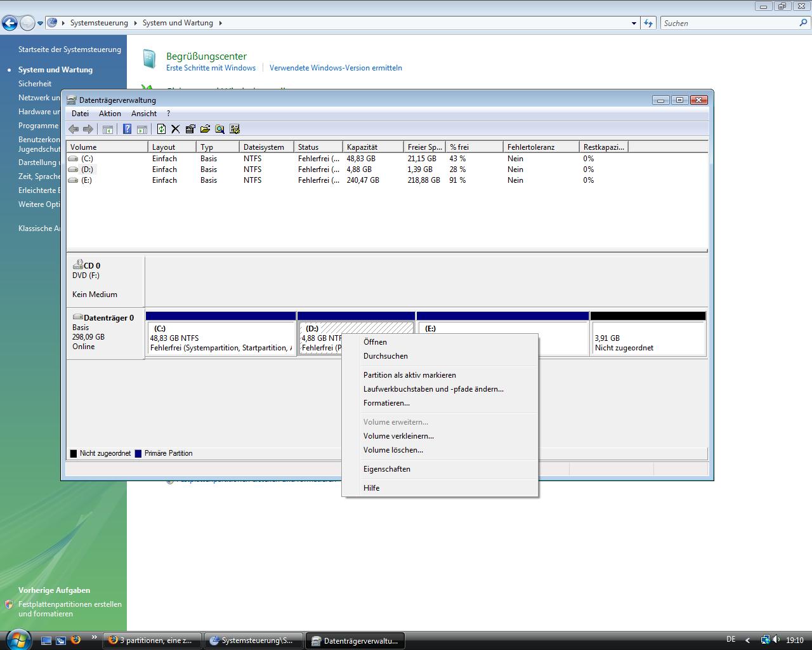Choose Öffnen in context menu
The width and height of the screenshot is (812, 650).
[x=440, y=342]
